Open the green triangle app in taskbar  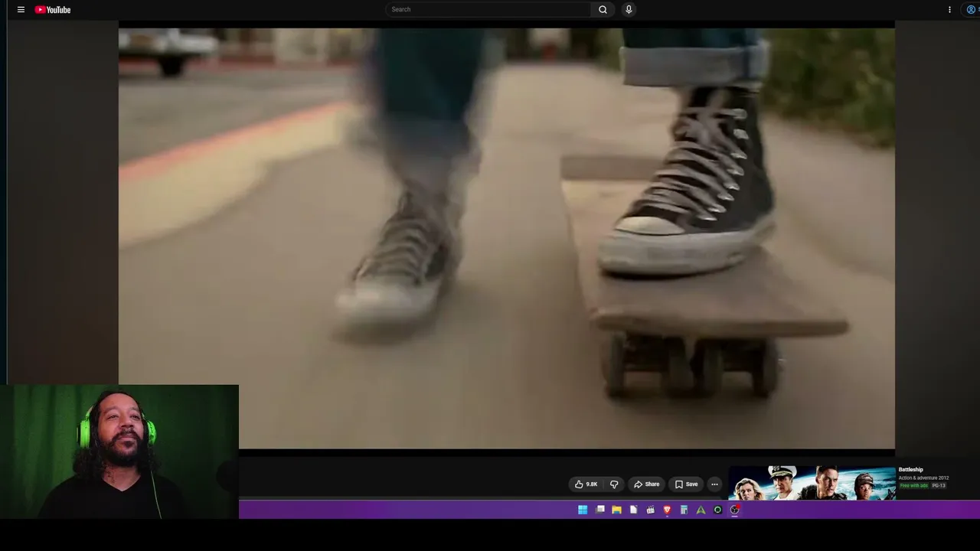701,510
